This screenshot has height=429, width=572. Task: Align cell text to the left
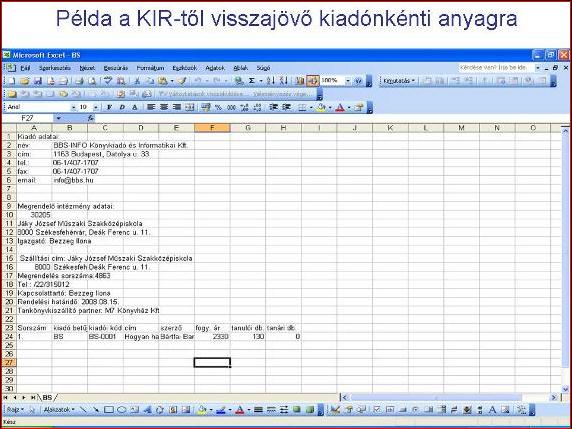(x=151, y=107)
